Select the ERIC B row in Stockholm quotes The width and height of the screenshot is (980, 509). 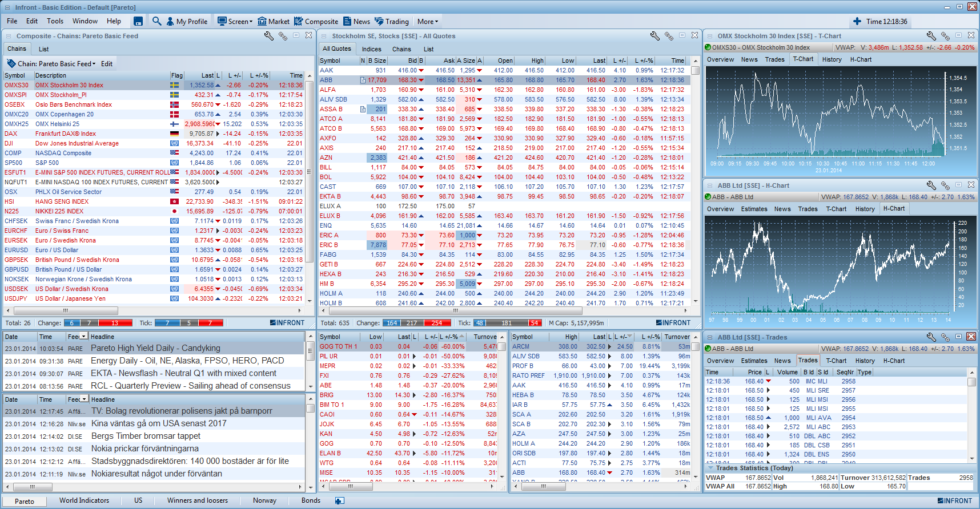coord(504,245)
